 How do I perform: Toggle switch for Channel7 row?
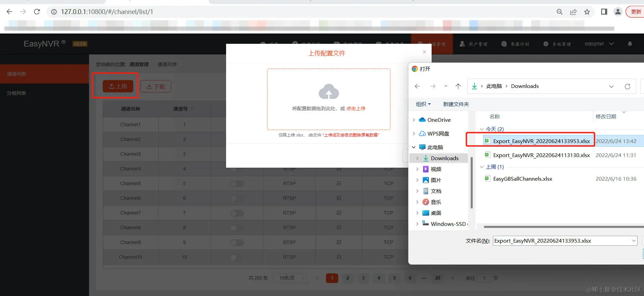237,213
